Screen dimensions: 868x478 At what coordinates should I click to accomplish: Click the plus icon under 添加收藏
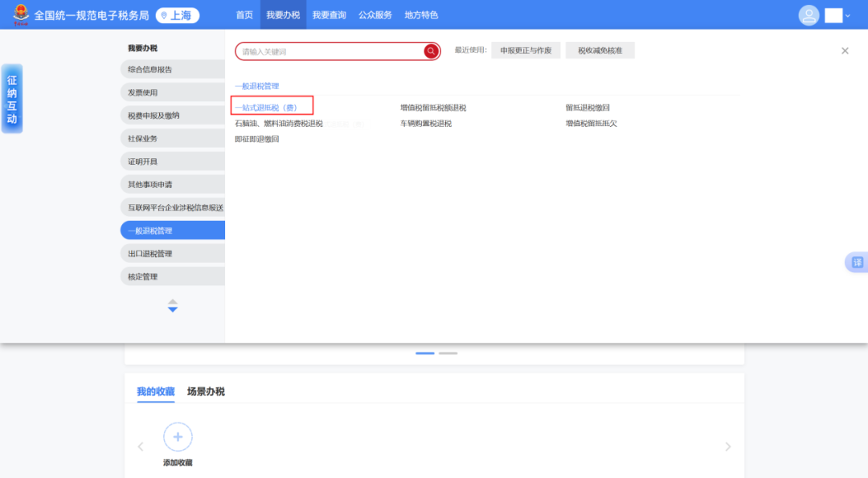point(177,436)
